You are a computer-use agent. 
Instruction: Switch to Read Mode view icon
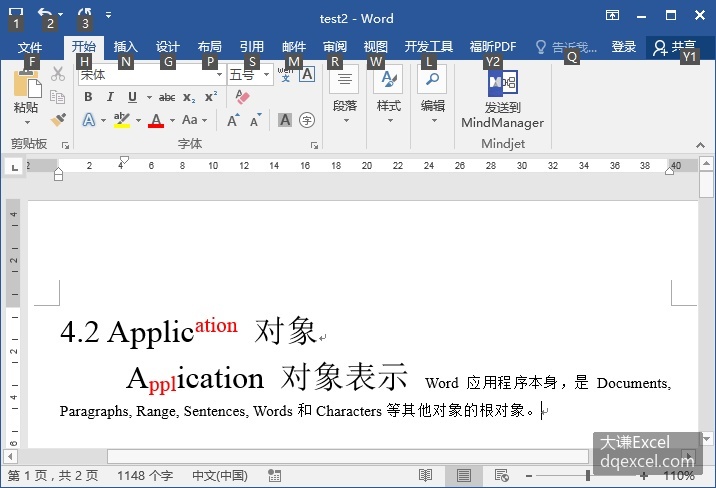[425, 476]
